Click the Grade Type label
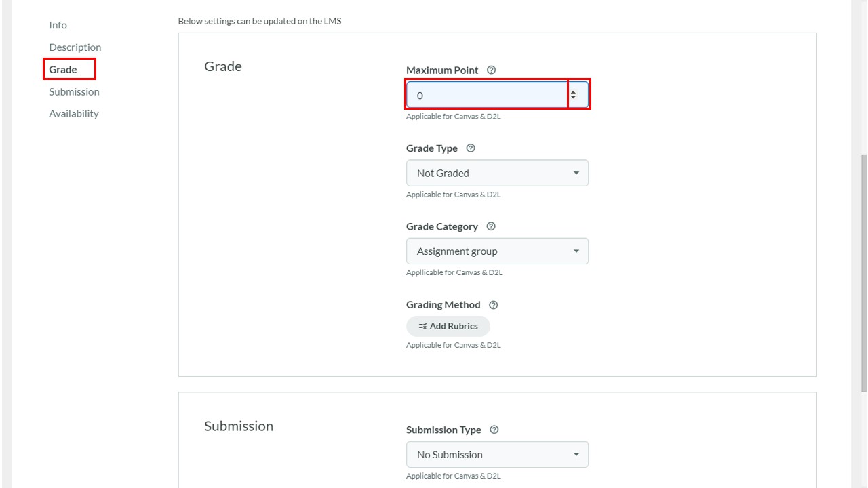 click(x=432, y=148)
